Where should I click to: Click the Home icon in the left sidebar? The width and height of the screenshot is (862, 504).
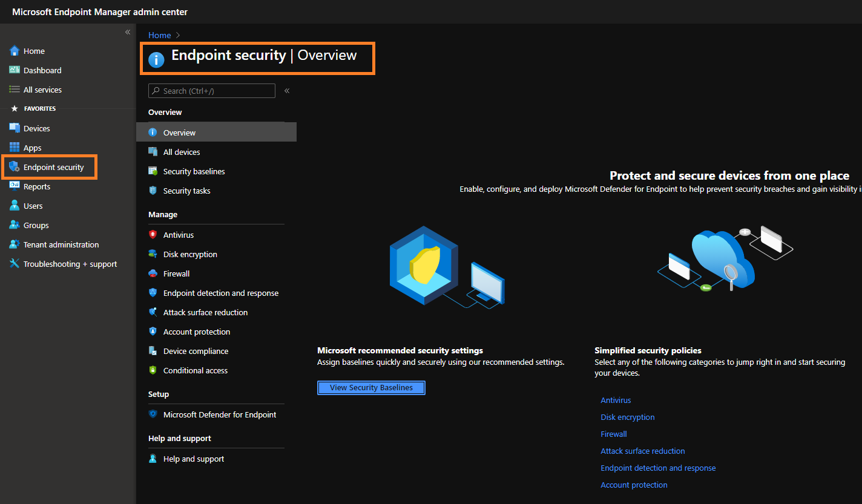[x=15, y=51]
